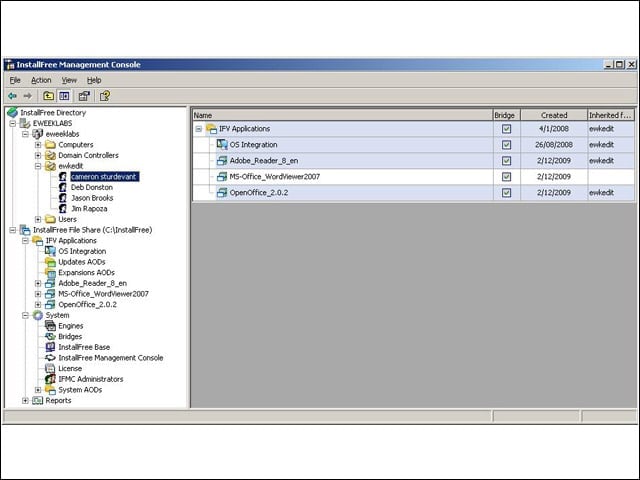This screenshot has height=480, width=640.
Task: Click the Computers folder icon
Action: pos(50,144)
